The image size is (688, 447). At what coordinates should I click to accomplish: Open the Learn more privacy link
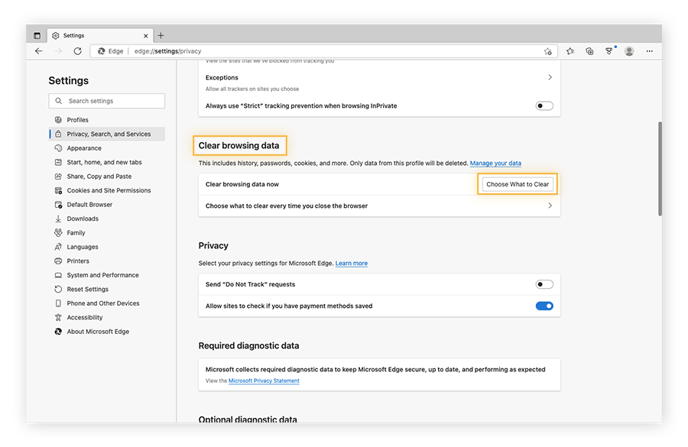click(x=351, y=263)
